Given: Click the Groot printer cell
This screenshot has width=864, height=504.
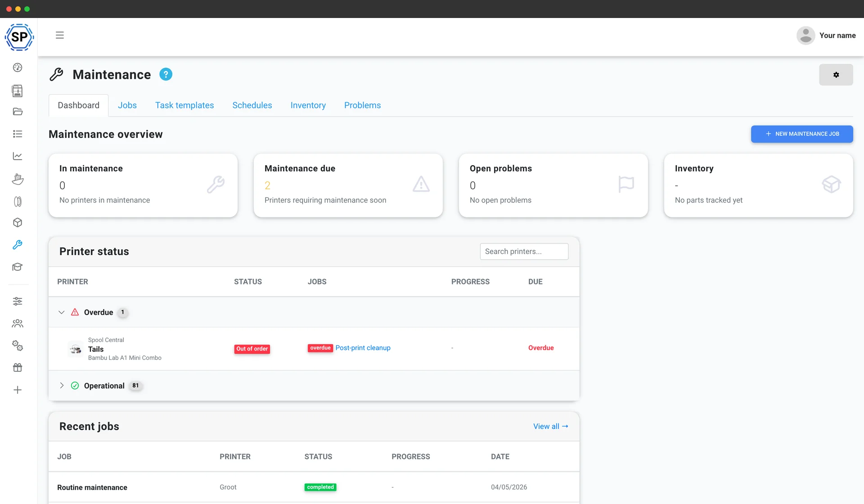Looking at the screenshot, I should pos(228,487).
